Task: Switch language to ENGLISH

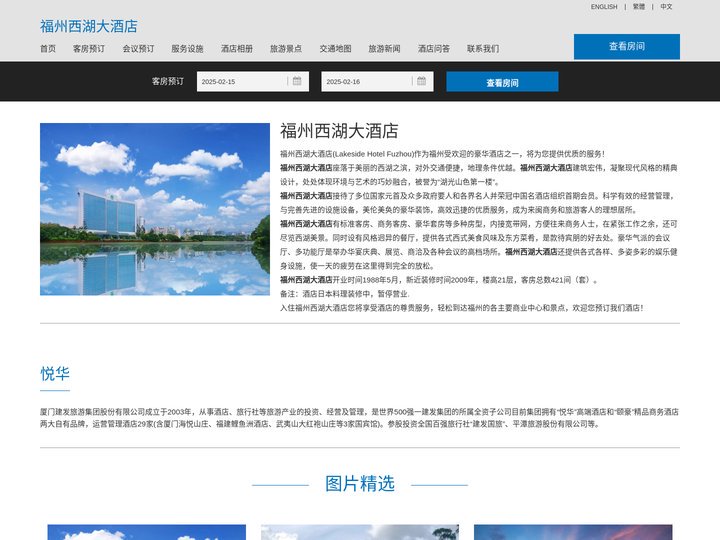Action: click(604, 7)
